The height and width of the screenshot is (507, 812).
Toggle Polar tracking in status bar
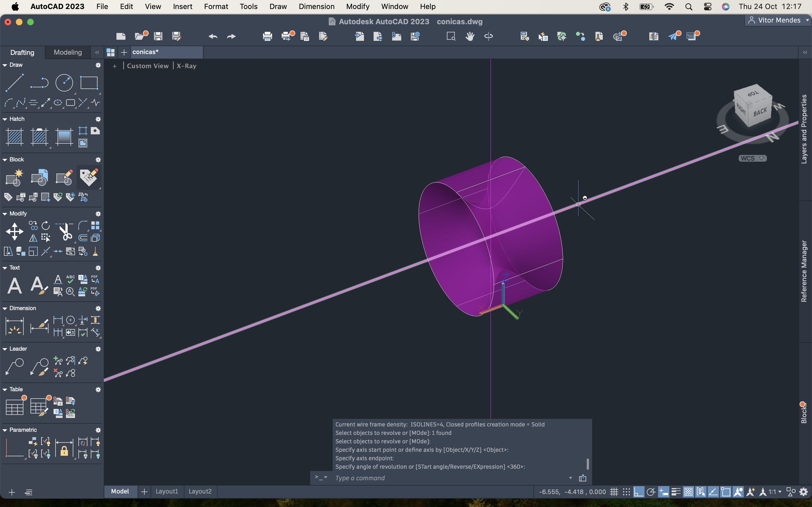651,492
